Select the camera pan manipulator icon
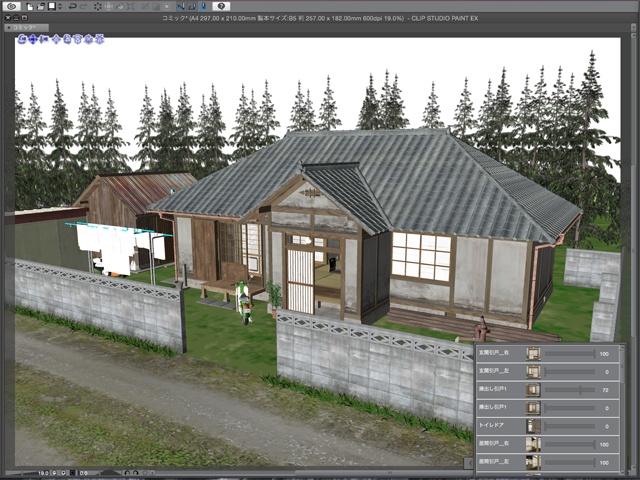Screen dimensions: 640x480 [x=33, y=39]
